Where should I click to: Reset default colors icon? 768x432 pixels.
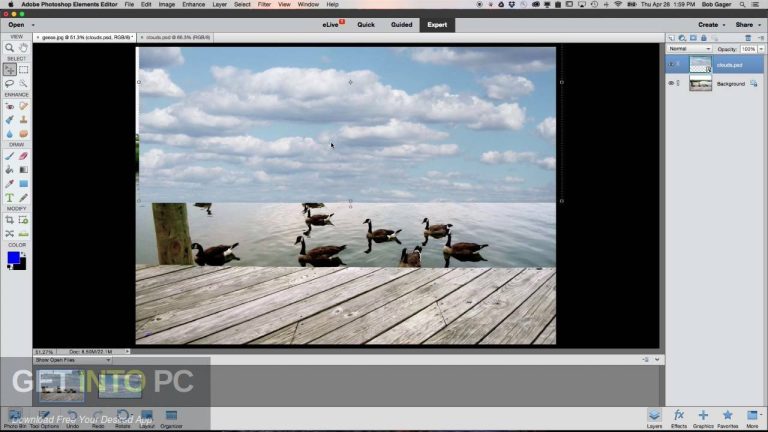(9, 267)
